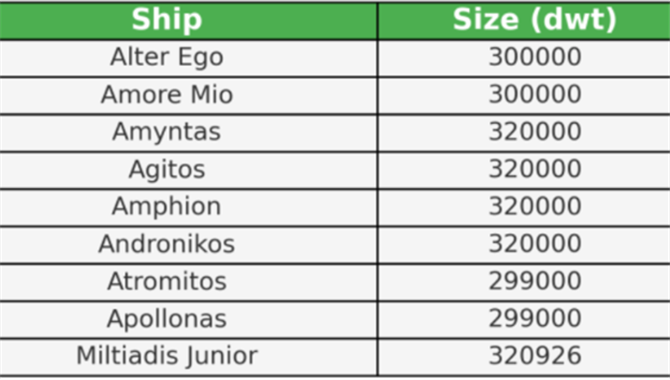670x380 pixels.
Task: Click Andronikos's 320000 size cell
Action: (x=524, y=245)
